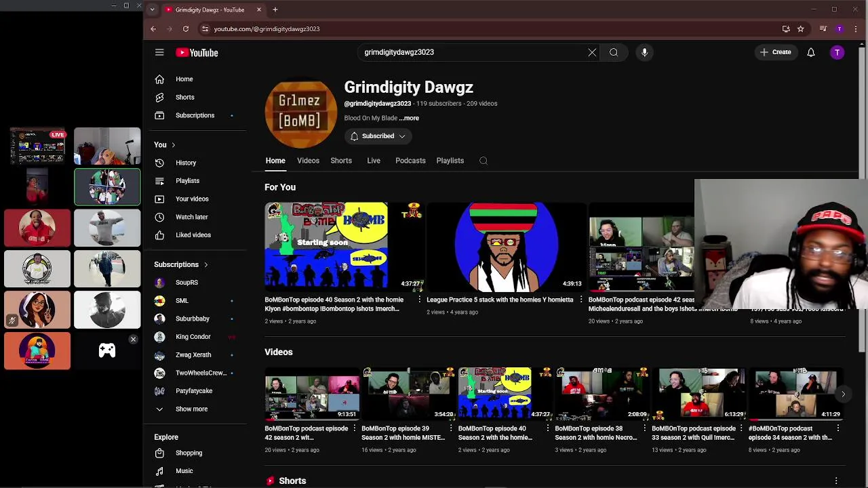868x488 pixels.
Task: Start voice search with the microphone icon
Action: [x=644, y=52]
